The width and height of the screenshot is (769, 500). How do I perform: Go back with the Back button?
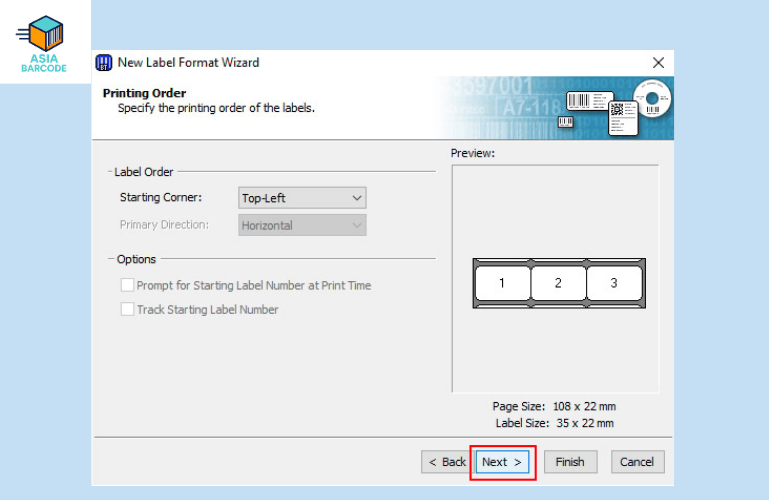446,462
